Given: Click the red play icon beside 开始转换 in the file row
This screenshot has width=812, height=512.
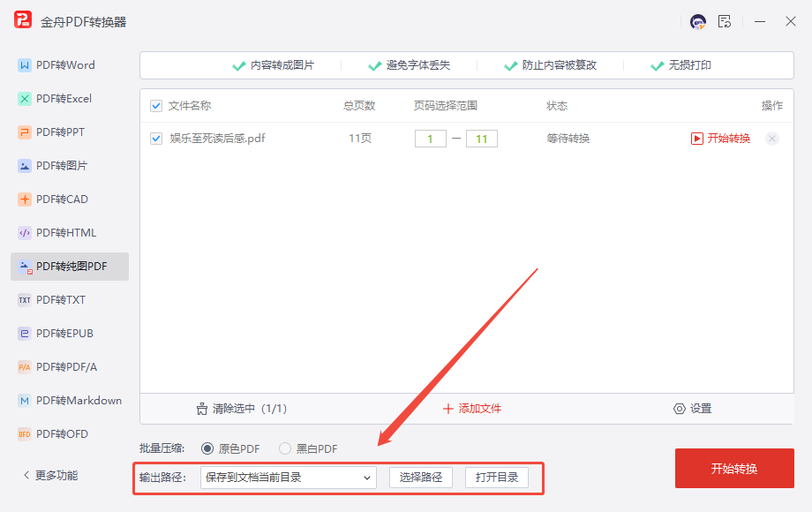Looking at the screenshot, I should pos(697,139).
